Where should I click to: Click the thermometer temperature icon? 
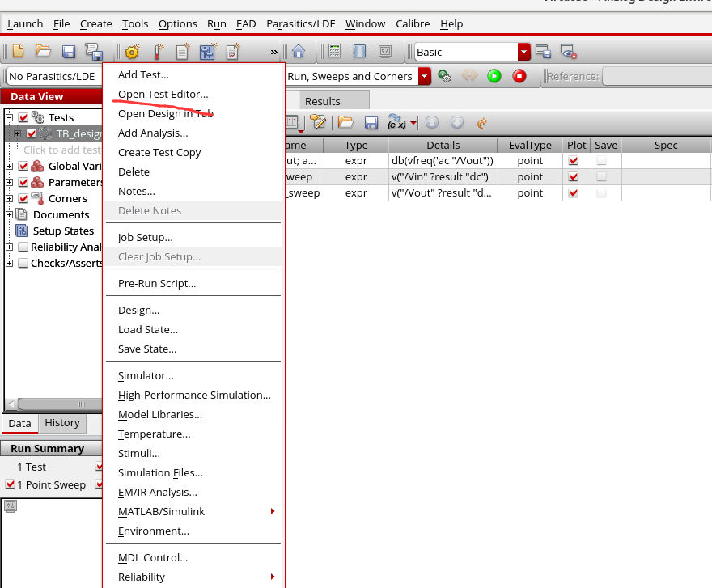(x=158, y=52)
